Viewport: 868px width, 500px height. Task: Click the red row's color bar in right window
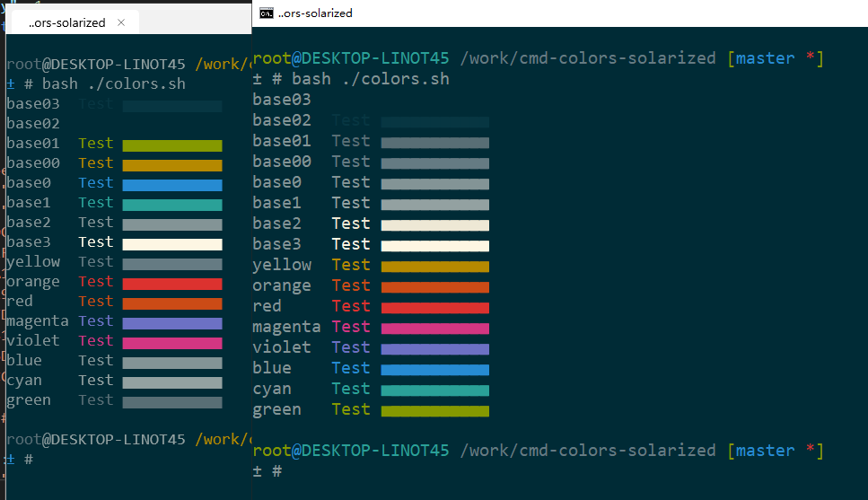(435, 308)
